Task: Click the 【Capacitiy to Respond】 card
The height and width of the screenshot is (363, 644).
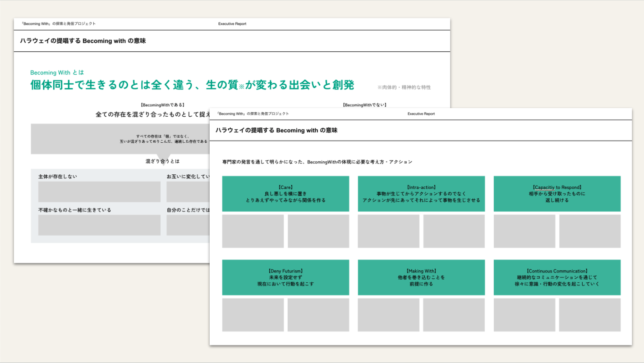Action: pos(557,193)
